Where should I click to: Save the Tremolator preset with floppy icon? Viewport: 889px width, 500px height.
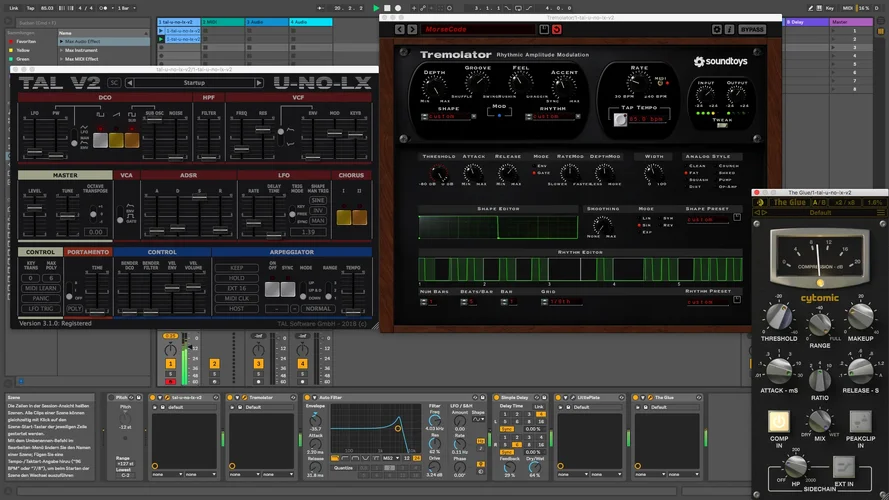pyautogui.click(x=544, y=29)
